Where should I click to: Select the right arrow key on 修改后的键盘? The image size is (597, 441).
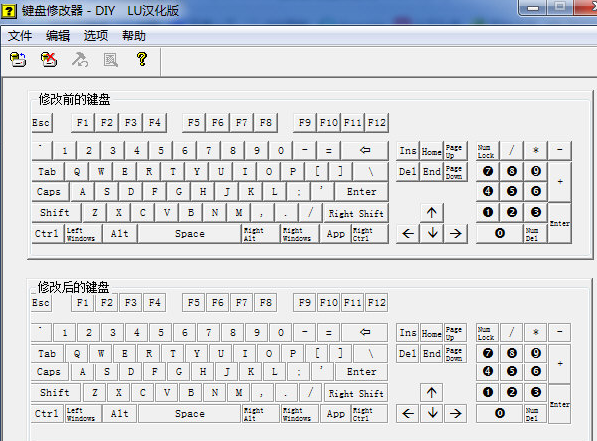456,413
